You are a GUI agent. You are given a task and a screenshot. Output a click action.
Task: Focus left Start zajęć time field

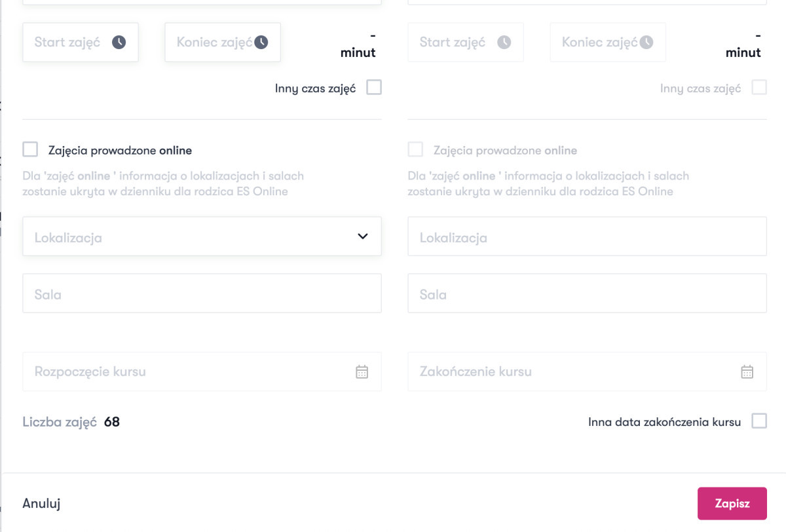(x=69, y=43)
